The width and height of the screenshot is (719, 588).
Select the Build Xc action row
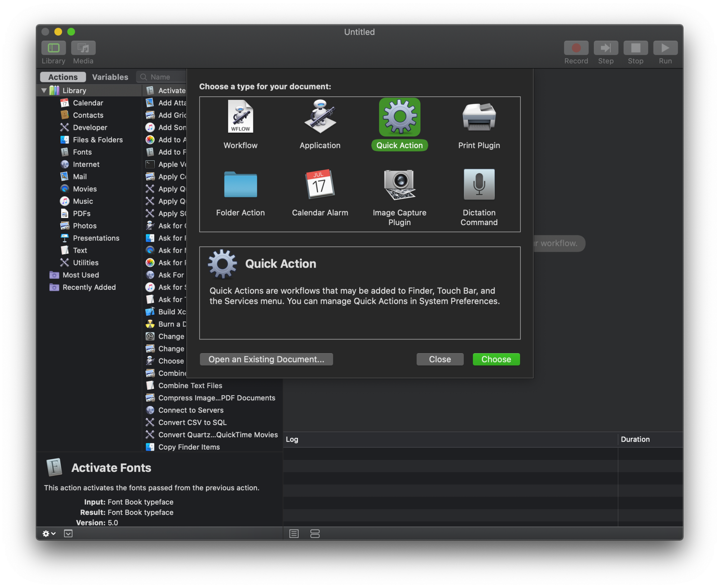[x=165, y=312]
